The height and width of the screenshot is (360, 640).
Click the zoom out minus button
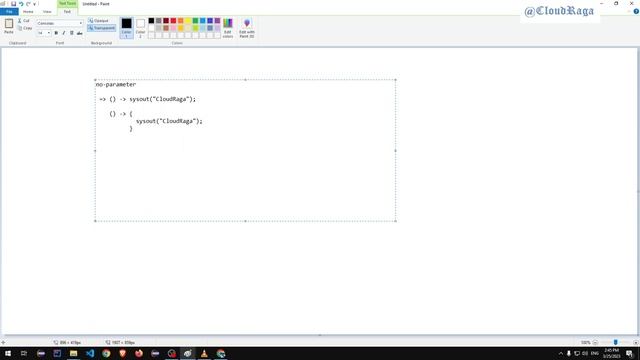(595, 342)
